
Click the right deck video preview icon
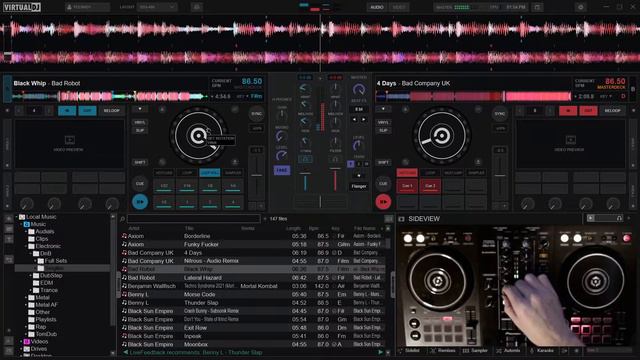click(570, 140)
